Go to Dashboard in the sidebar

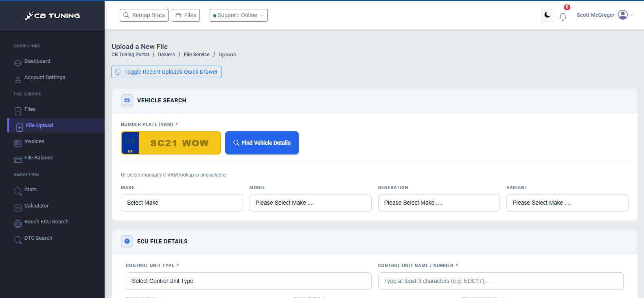pos(37,61)
